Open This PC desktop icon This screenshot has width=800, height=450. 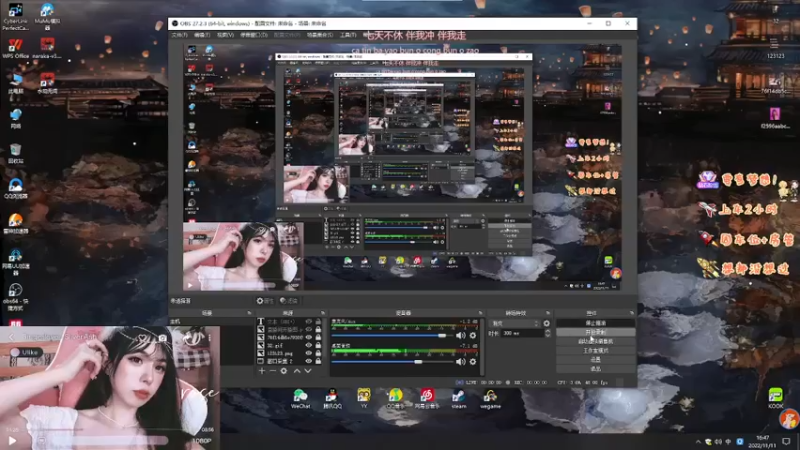pyautogui.click(x=15, y=84)
